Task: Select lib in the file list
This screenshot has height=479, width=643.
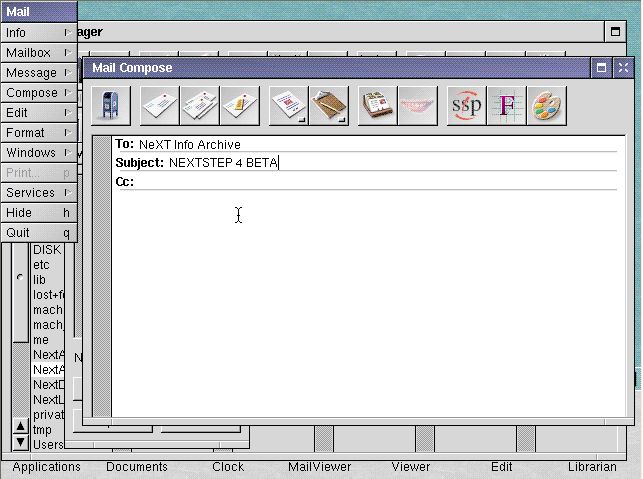Action: pos(48,280)
